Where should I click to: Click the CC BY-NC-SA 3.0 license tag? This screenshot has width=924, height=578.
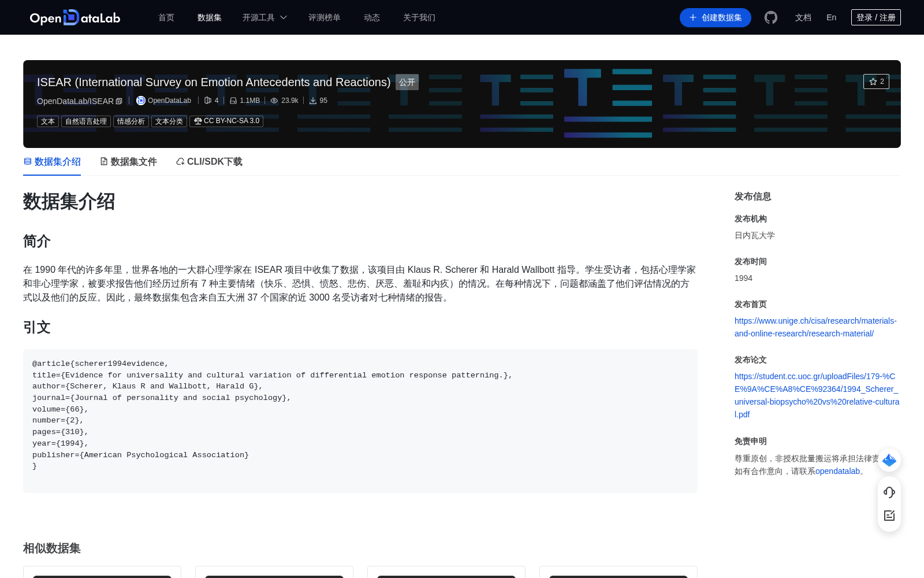(226, 121)
